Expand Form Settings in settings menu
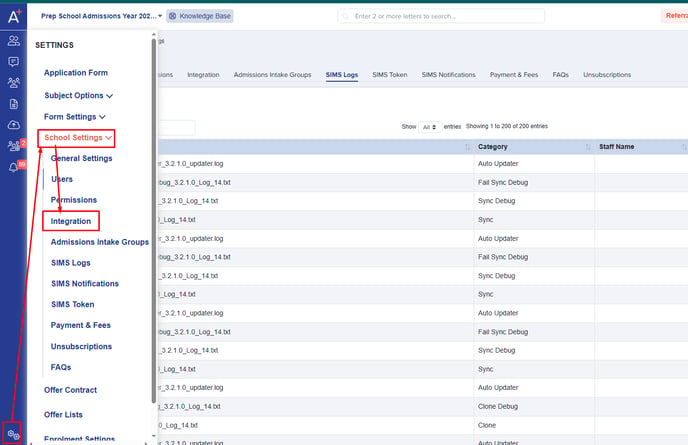The height and width of the screenshot is (445, 688). coord(75,117)
